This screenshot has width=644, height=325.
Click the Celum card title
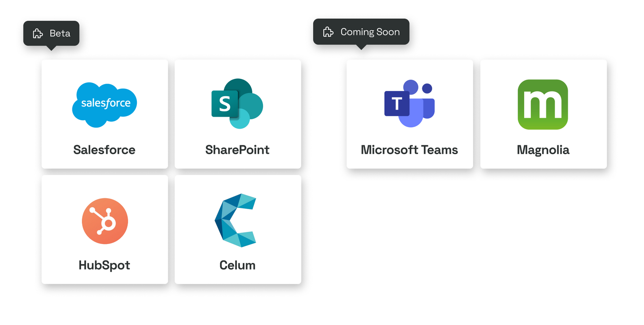tap(237, 265)
